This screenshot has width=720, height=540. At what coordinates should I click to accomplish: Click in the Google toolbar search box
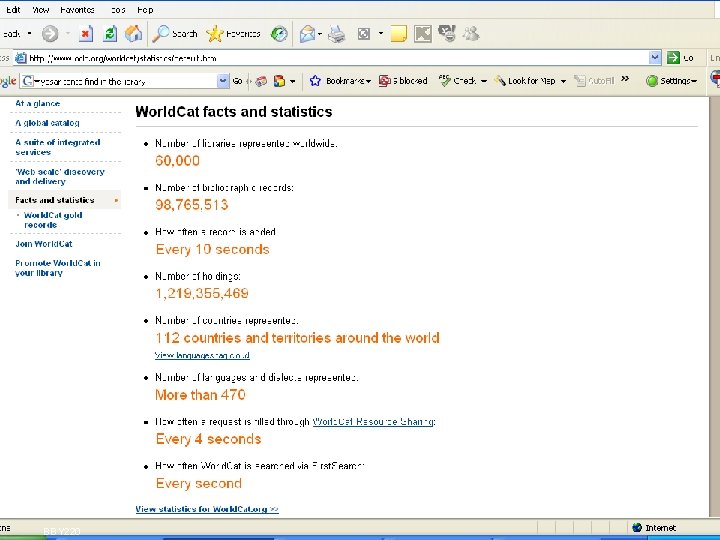coord(125,81)
